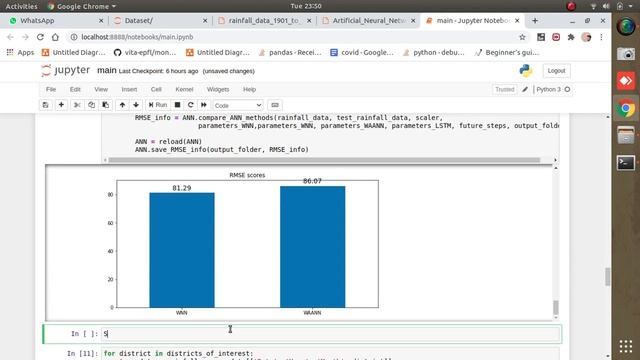The image size is (640, 360).
Task: Click the kernel idle circle indicator
Action: click(567, 89)
